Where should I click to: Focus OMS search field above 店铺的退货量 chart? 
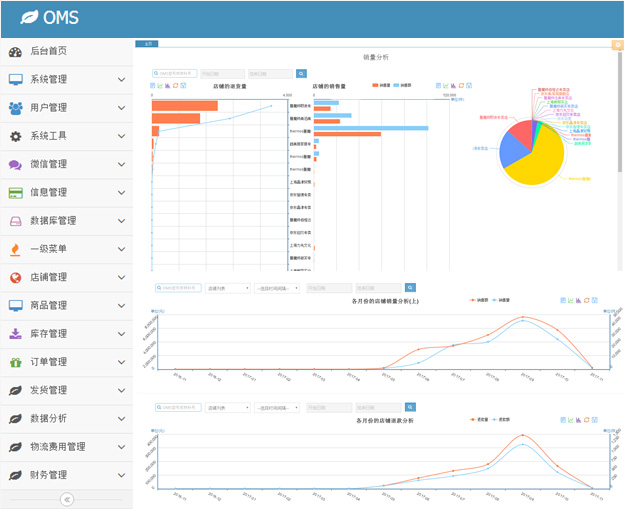(175, 74)
